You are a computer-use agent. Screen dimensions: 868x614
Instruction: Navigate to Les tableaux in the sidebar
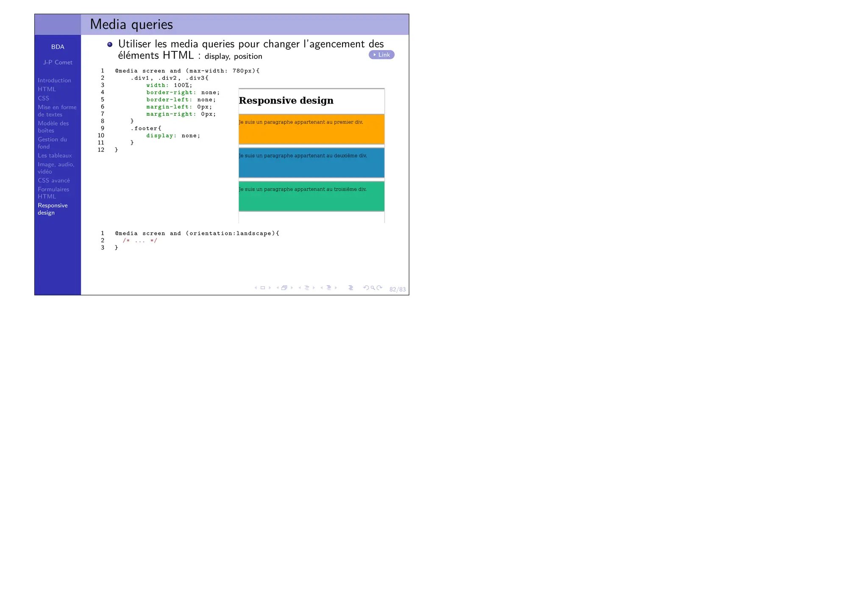click(55, 156)
